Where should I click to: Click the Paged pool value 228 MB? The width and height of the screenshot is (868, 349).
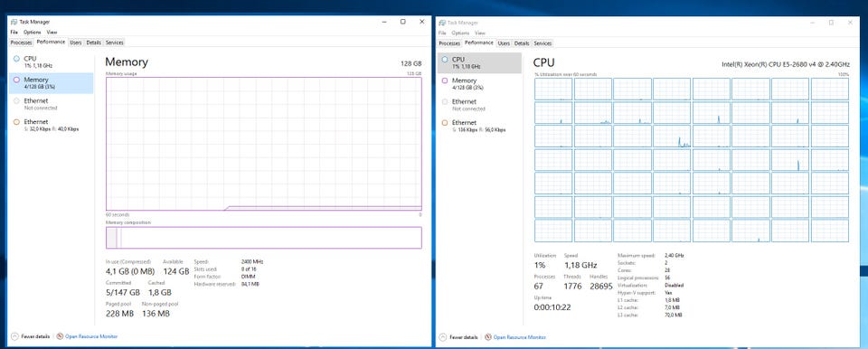(x=119, y=314)
